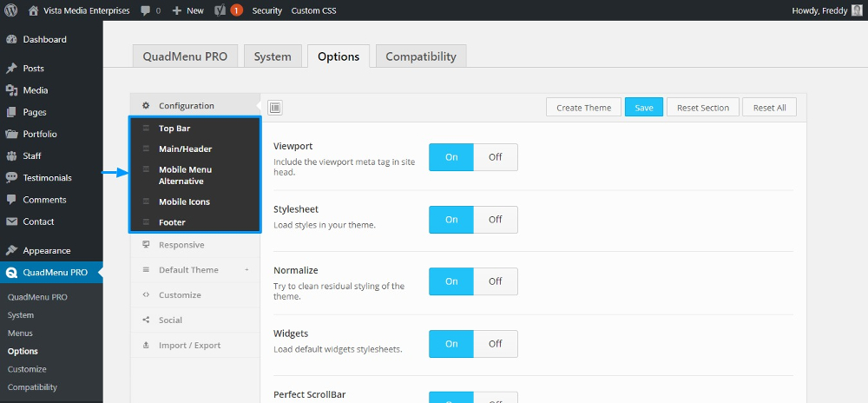Click the Import / Export upload icon

[x=146, y=345]
